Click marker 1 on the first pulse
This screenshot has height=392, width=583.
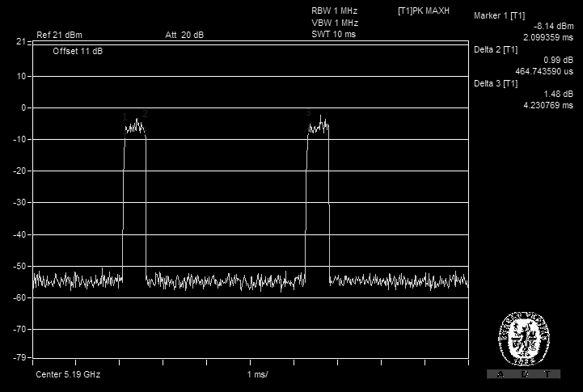[125, 117]
